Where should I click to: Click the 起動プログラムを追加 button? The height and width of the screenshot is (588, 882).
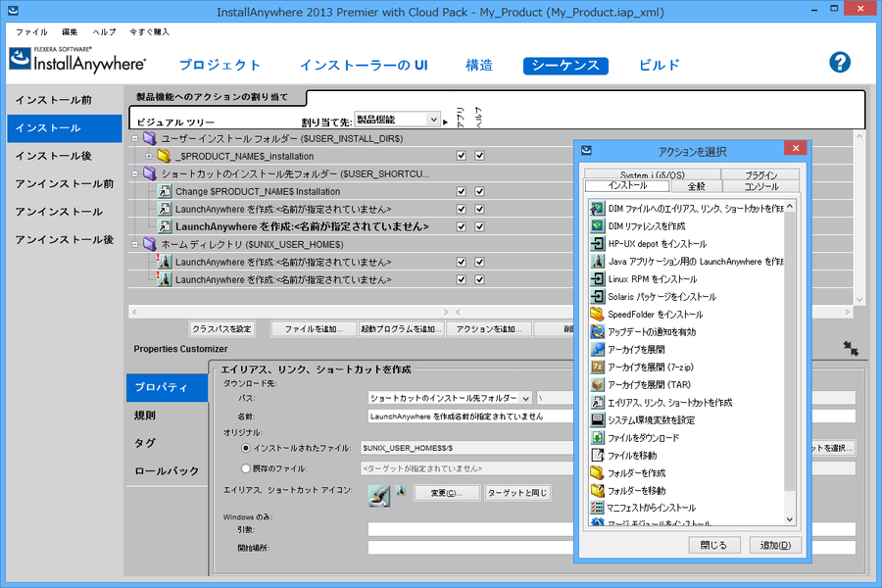[x=402, y=329]
